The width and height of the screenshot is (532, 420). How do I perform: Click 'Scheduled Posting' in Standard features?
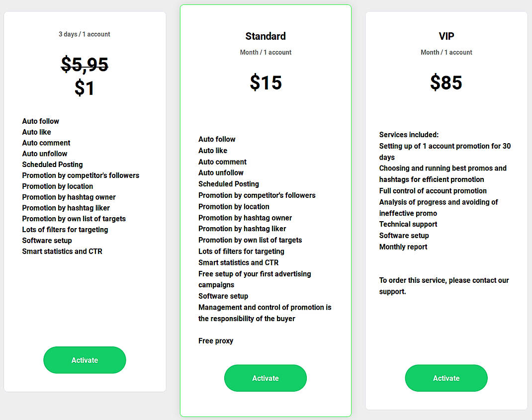point(229,184)
